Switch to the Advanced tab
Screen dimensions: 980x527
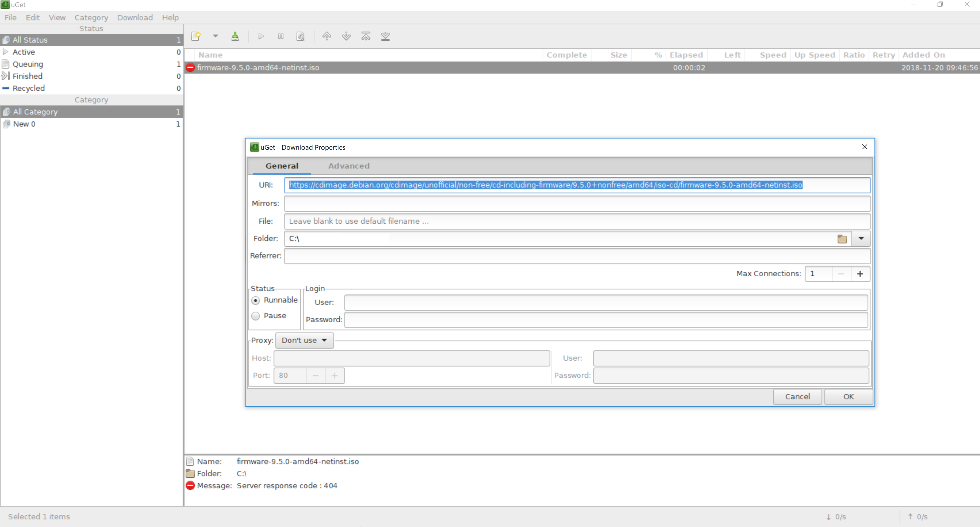point(349,166)
